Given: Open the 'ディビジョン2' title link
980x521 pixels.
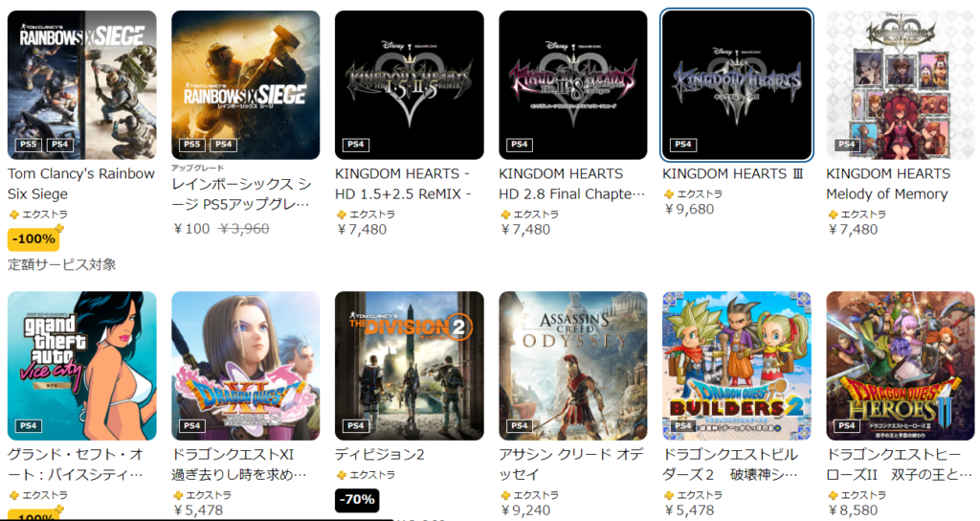Looking at the screenshot, I should pos(379,455).
